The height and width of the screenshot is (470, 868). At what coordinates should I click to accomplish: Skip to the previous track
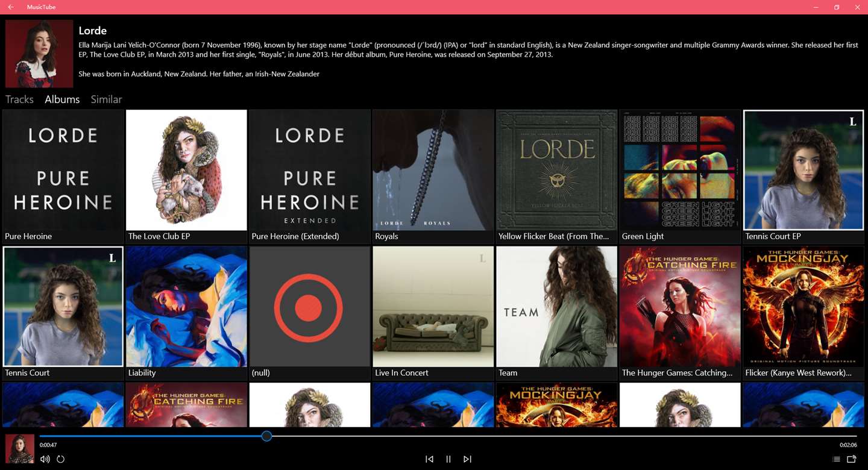click(429, 459)
